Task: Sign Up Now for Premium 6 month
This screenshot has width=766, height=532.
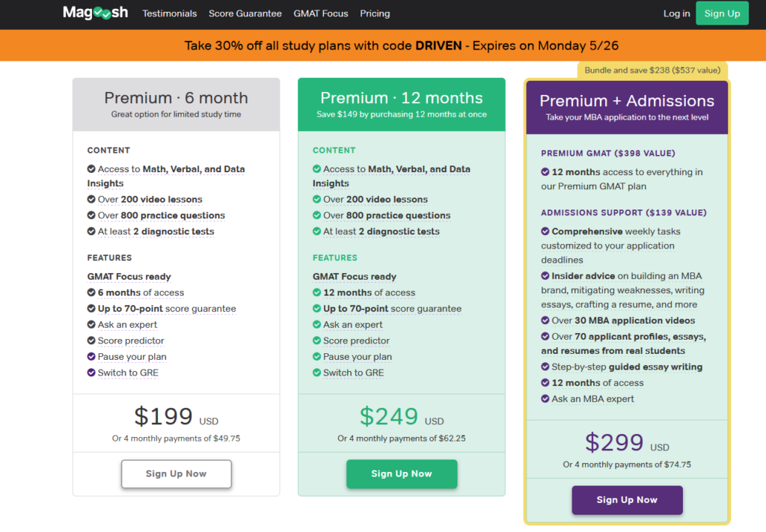Action: click(176, 474)
